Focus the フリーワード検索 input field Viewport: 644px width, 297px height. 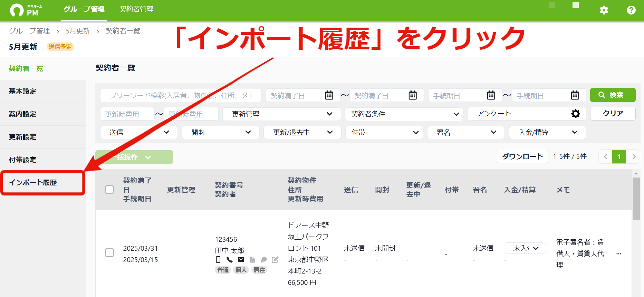[181, 95]
